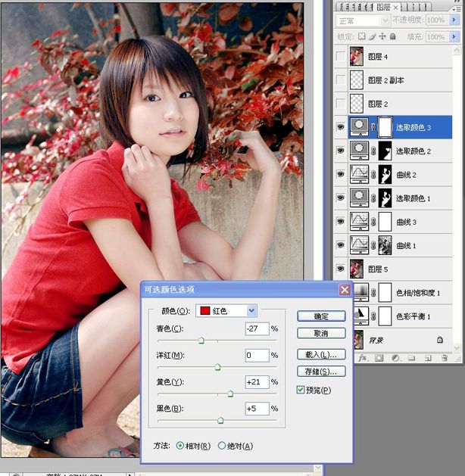Click the 青色(C) slider handle

(x=201, y=341)
